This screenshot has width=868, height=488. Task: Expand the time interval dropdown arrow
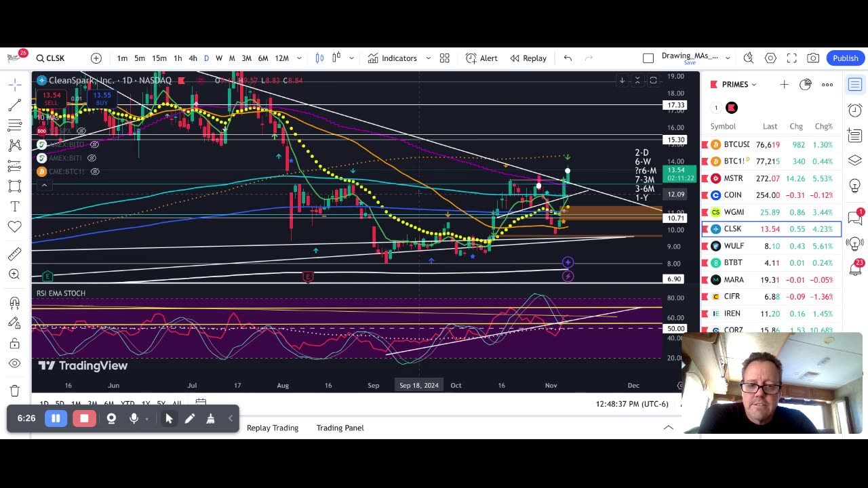coord(299,58)
